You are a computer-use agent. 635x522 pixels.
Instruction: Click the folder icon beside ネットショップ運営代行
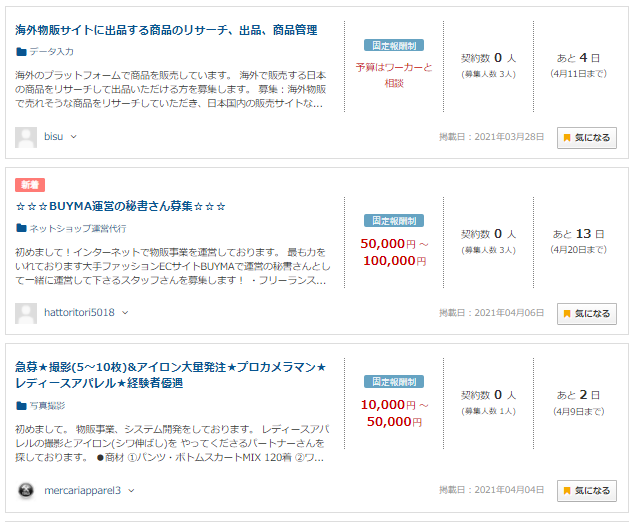tap(21, 228)
